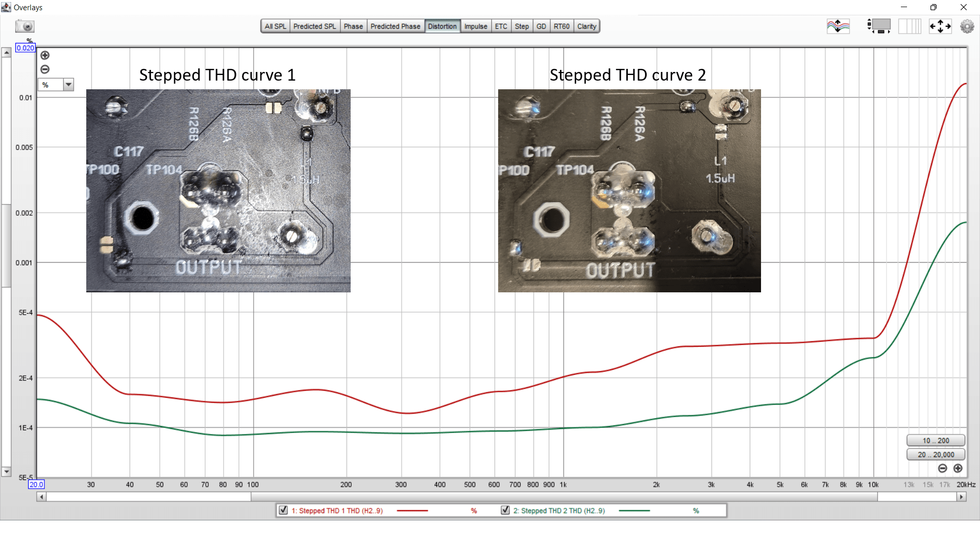Click the vertical scrollbar up arrow
The height and width of the screenshot is (551, 980).
coord(7,53)
